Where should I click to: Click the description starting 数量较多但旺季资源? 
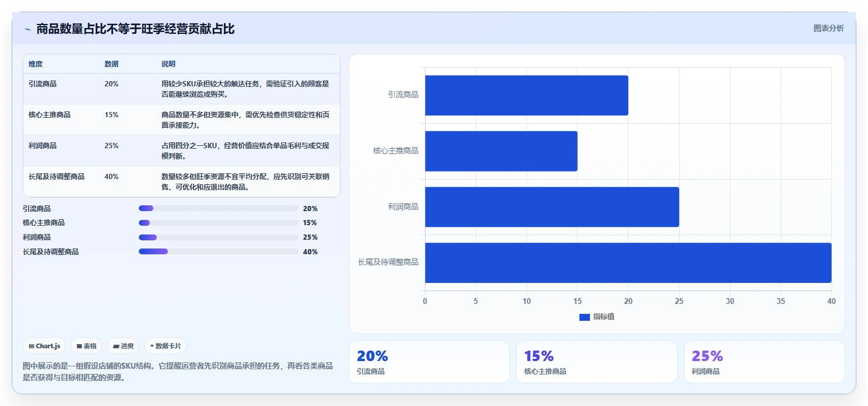point(245,182)
